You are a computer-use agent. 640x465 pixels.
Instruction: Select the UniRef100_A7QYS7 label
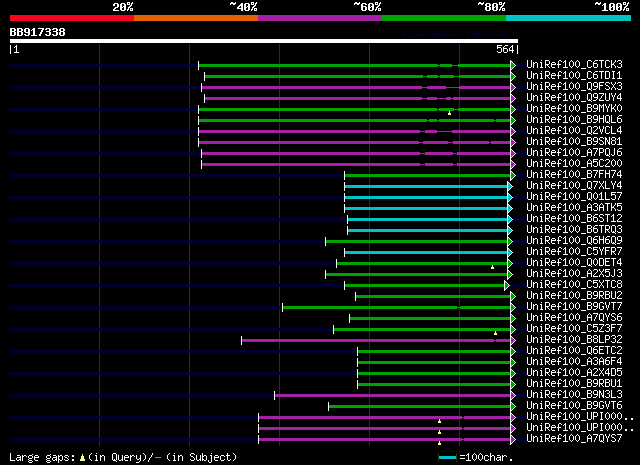(x=574, y=439)
